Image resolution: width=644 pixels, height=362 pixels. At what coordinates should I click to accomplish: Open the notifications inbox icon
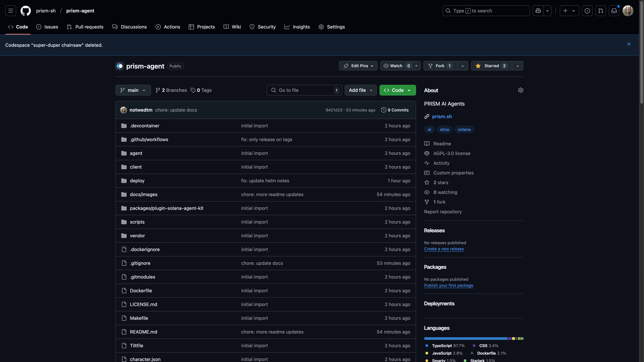[614, 11]
